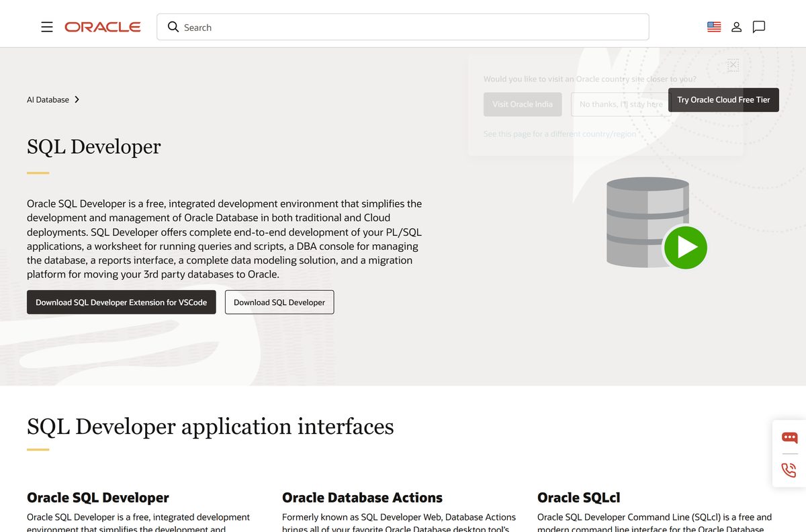Download SQL Developer Extension for VSCode

122,302
